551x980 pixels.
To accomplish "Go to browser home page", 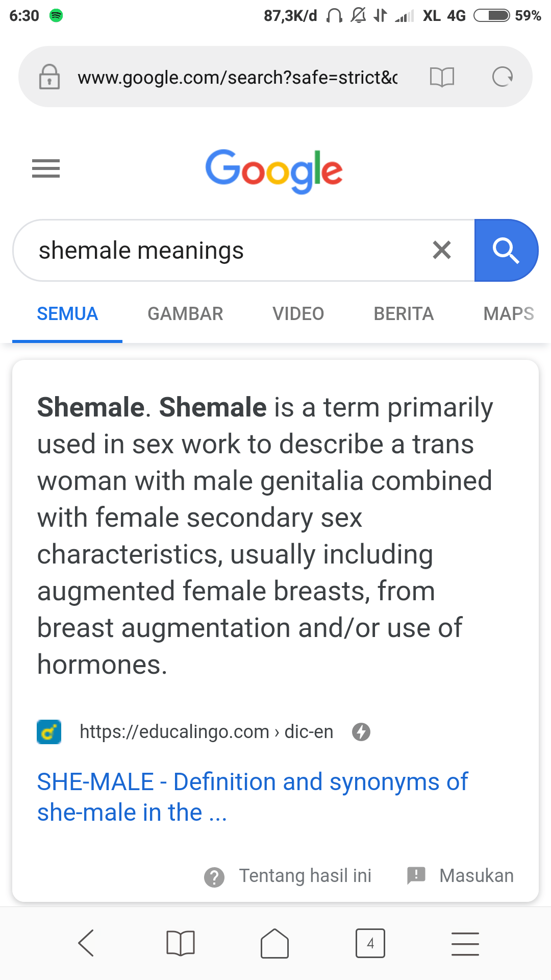I will click(275, 943).
